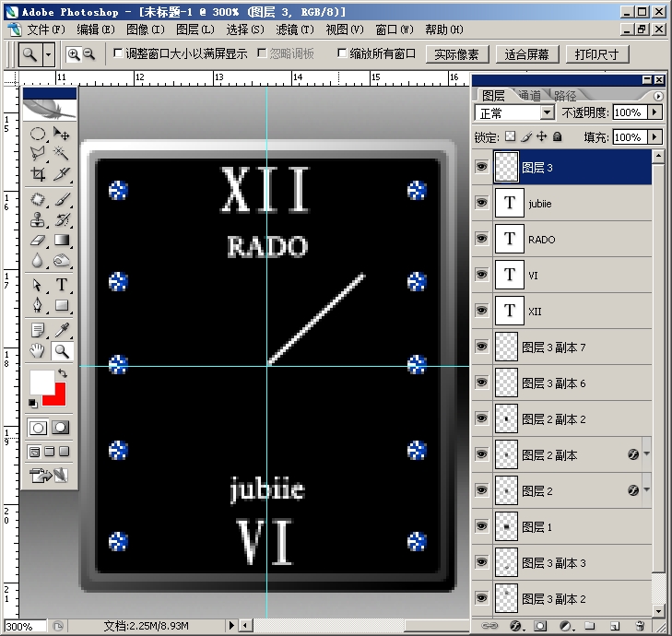Expand the opacity slider arrow
The image size is (672, 636).
point(654,112)
